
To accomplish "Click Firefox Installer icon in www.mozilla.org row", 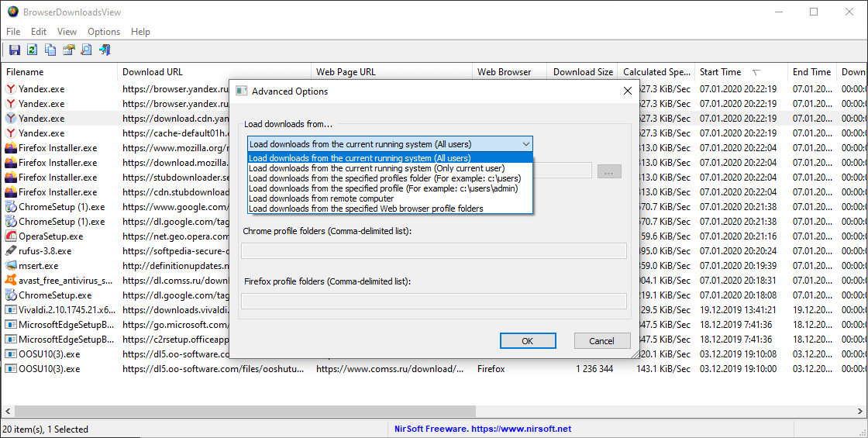I will click(x=11, y=148).
